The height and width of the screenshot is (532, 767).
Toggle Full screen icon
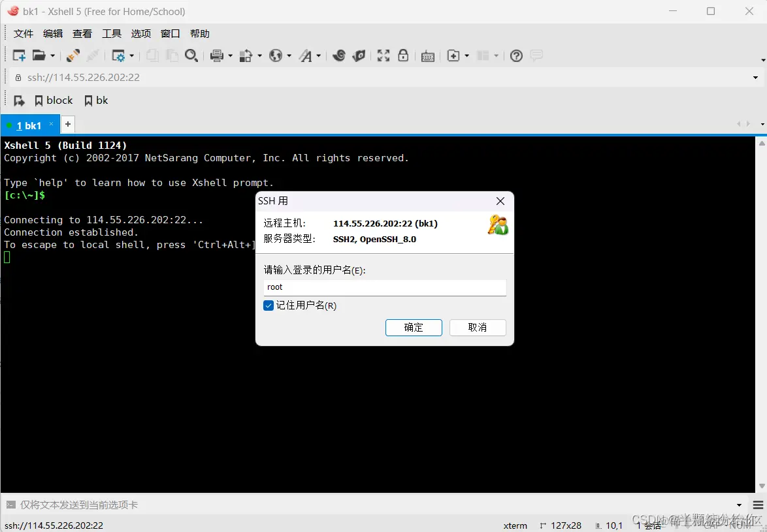coord(383,55)
